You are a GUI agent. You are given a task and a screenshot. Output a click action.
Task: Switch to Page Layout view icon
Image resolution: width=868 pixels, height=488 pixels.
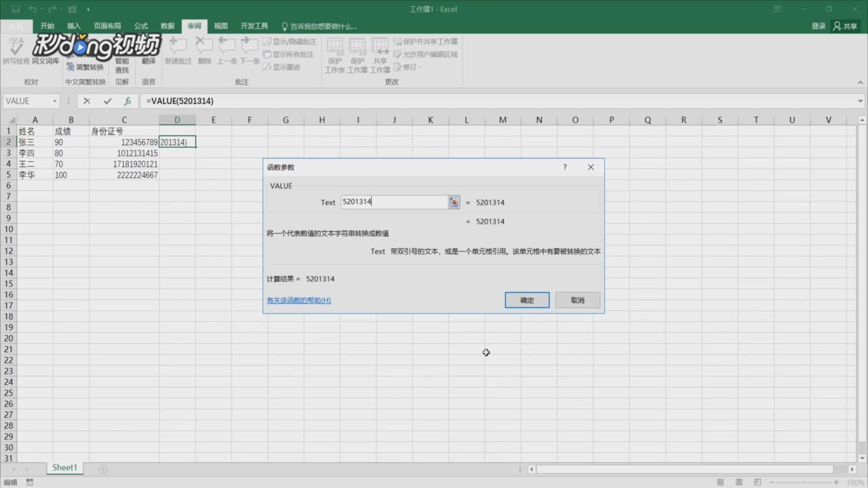(x=739, y=482)
